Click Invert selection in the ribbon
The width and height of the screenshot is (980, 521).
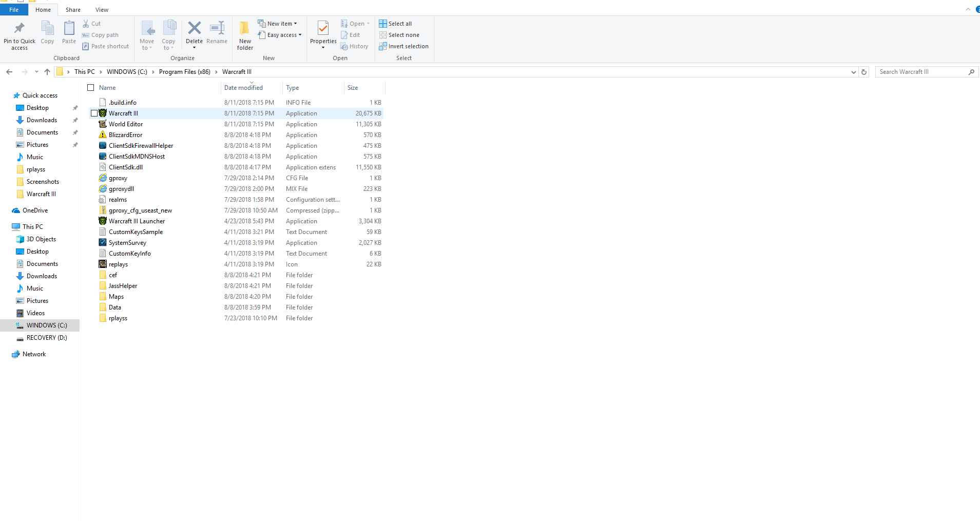click(x=404, y=46)
